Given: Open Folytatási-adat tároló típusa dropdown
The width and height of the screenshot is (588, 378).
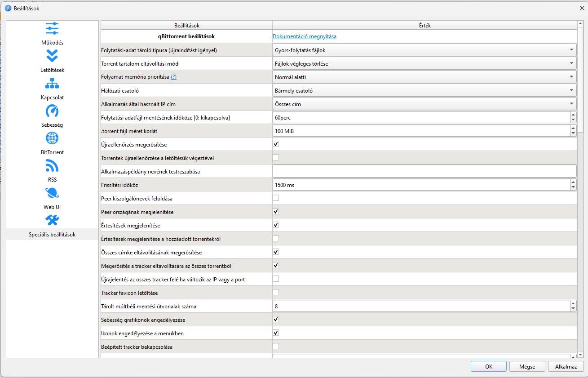Looking at the screenshot, I should 424,50.
